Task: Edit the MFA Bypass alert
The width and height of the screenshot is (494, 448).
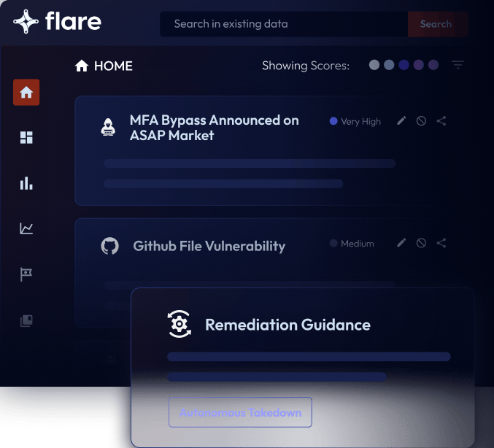Action: [x=401, y=121]
